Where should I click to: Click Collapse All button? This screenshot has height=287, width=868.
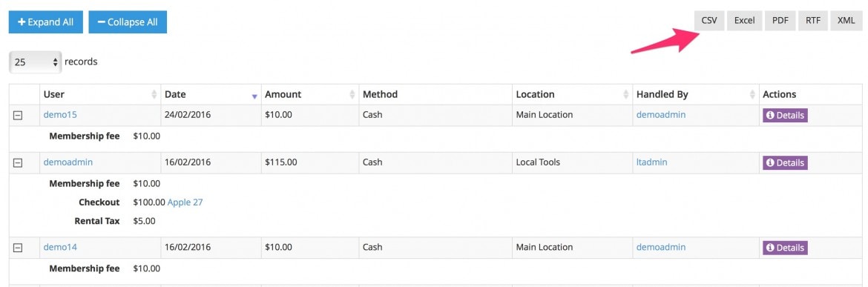click(x=128, y=22)
